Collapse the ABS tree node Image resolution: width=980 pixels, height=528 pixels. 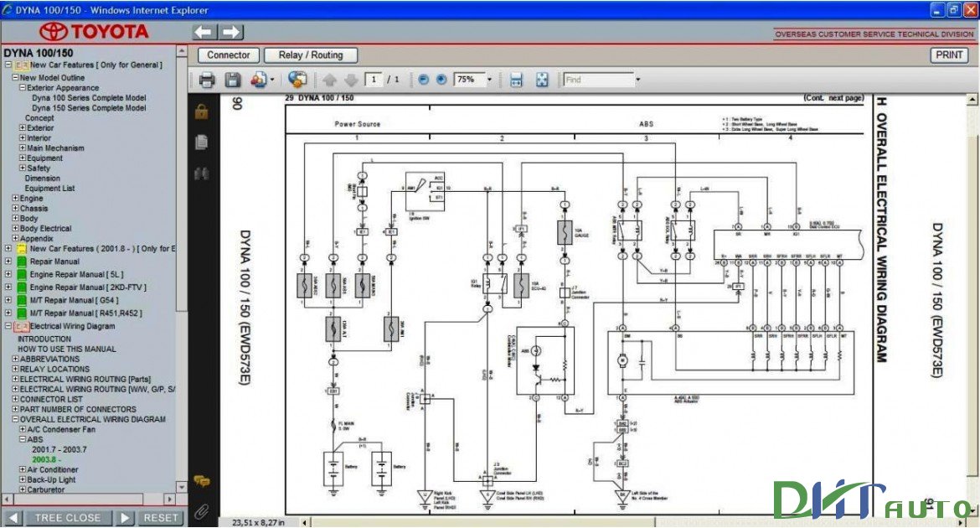pyautogui.click(x=23, y=440)
